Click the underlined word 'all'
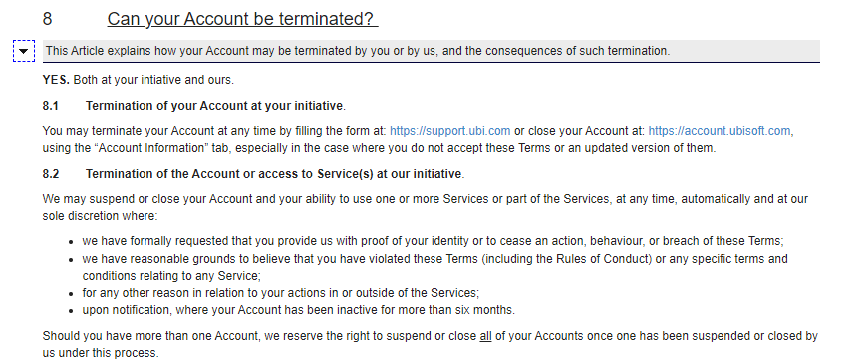This screenshot has height=363, width=868. tap(485, 336)
